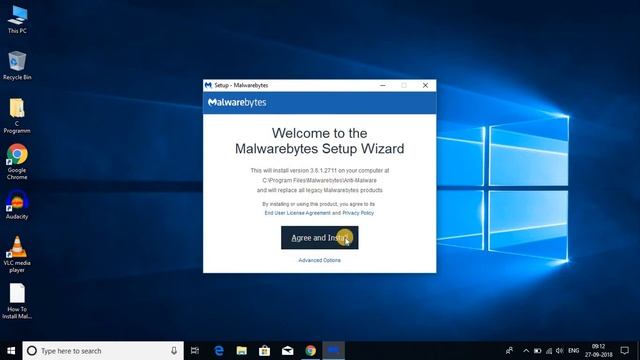This screenshot has height=360, width=640.
Task: Open the network status tray icon
Action: pos(549,351)
